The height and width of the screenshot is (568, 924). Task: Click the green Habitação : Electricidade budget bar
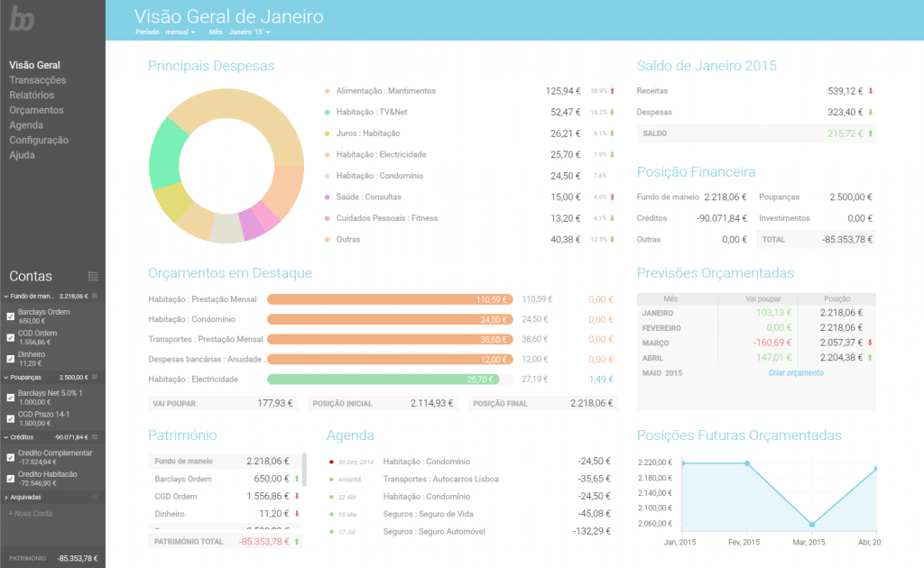(389, 380)
